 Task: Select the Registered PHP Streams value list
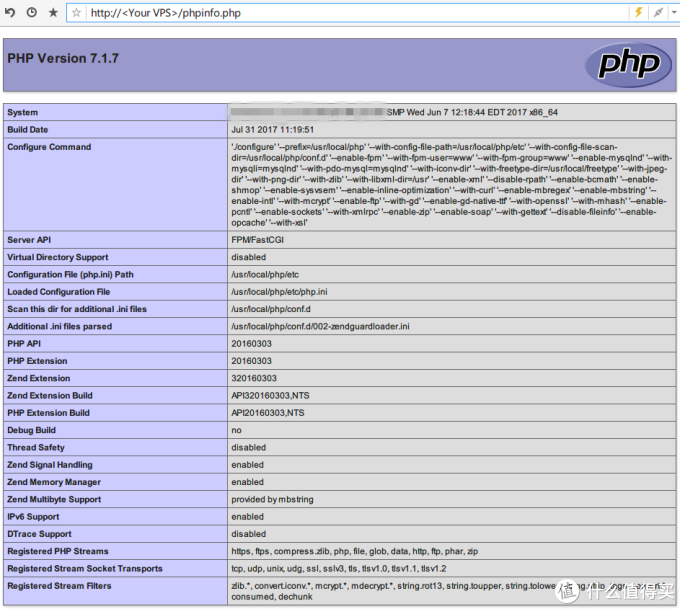[x=354, y=551]
